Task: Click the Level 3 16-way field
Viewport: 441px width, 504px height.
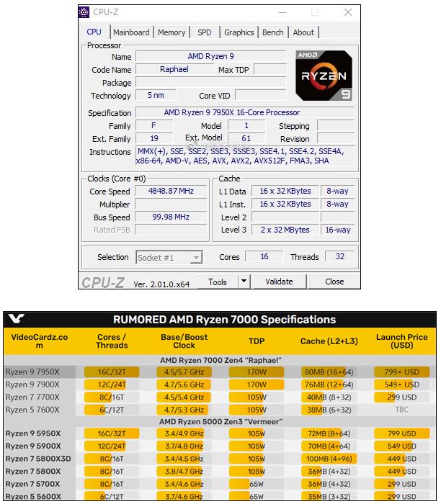Action: click(x=338, y=230)
